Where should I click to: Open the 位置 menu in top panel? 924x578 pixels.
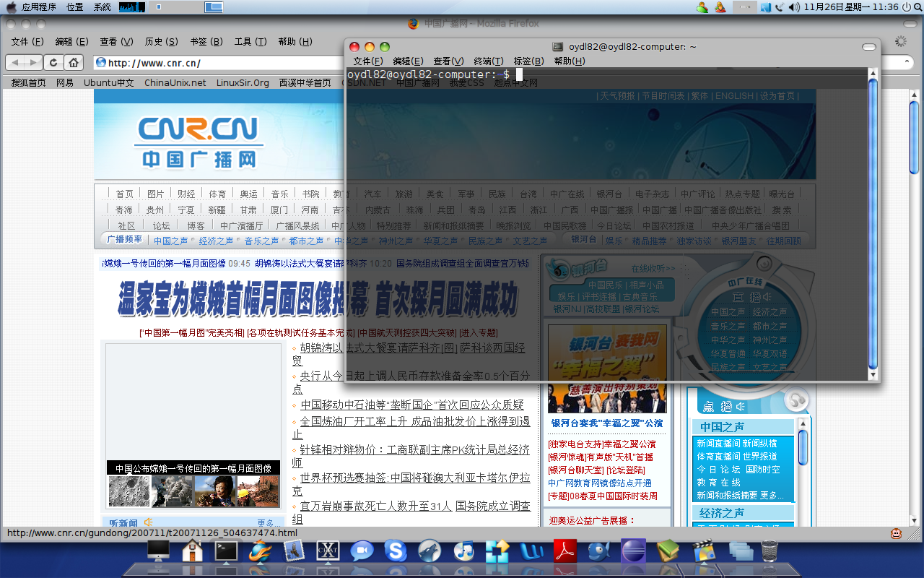pyautogui.click(x=75, y=7)
